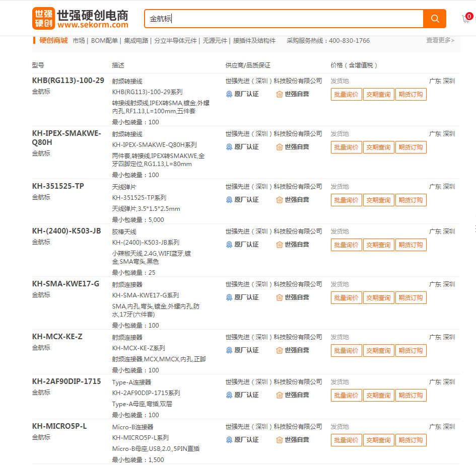476x465 pixels.
Task: Click 世强自营 badge in KHB(RG113)-100-29 row
Action: tap(293, 94)
